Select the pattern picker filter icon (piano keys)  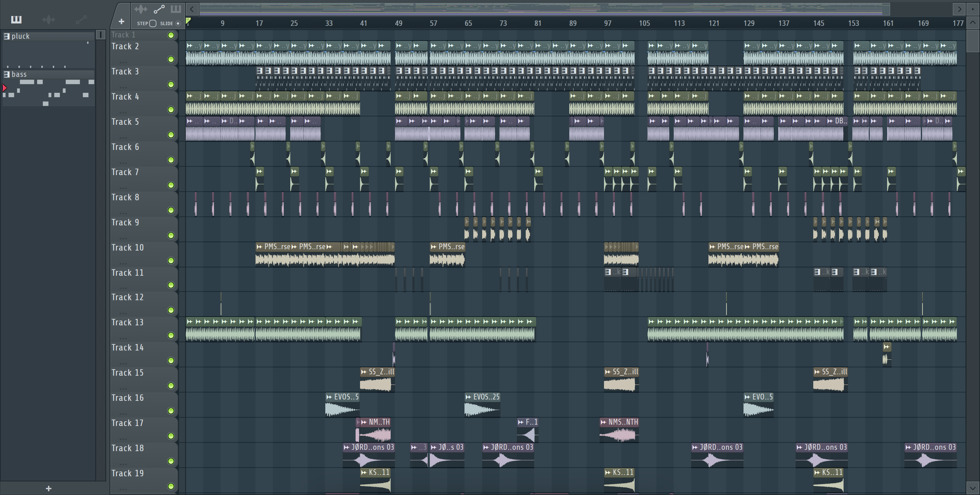click(16, 19)
